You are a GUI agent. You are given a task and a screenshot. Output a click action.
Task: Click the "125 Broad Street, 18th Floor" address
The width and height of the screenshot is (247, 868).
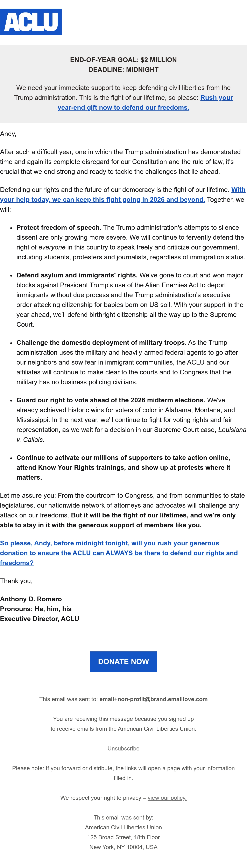coord(123,837)
